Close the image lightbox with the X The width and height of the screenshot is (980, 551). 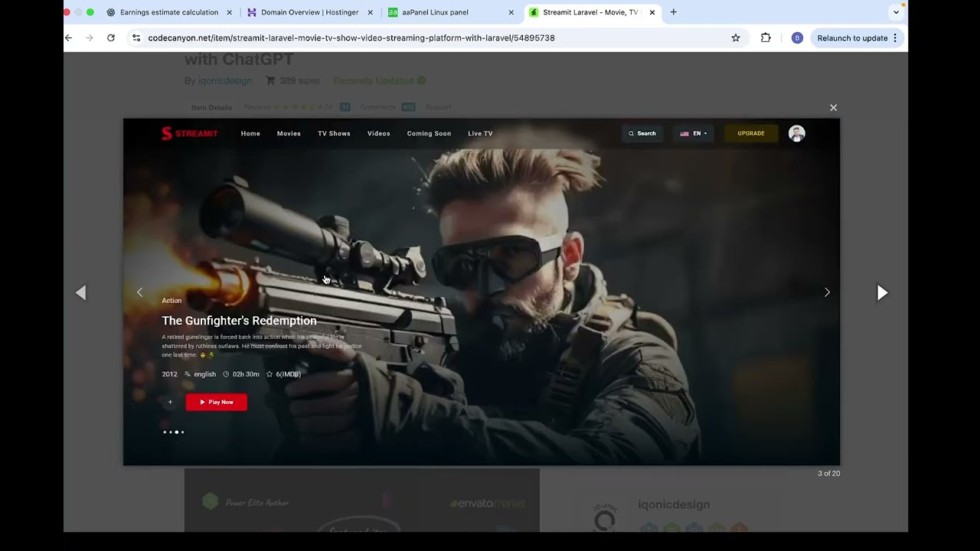point(833,108)
